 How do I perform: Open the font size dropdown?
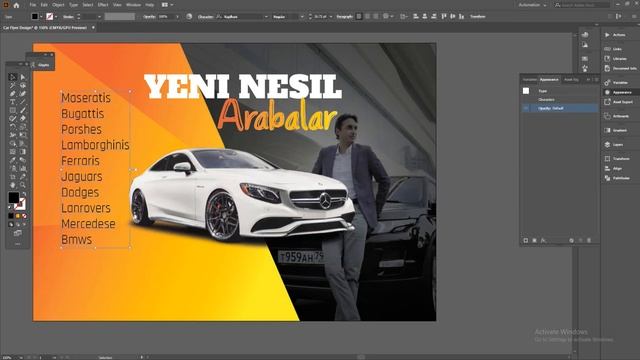tap(331, 17)
